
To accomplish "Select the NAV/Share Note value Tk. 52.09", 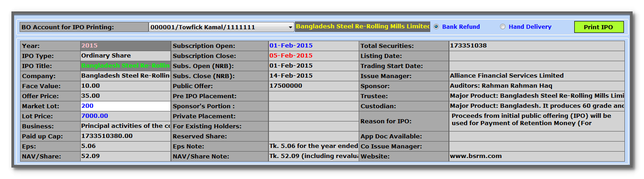I will (314, 156).
